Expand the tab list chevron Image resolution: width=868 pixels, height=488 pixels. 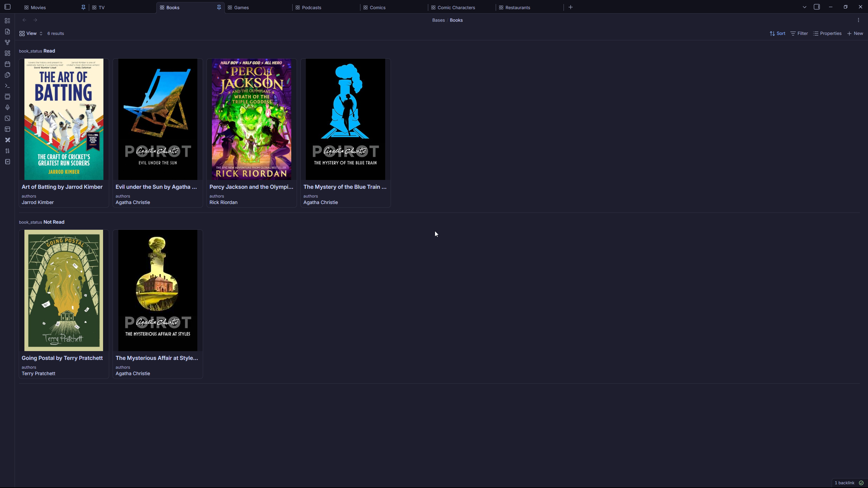pos(804,7)
